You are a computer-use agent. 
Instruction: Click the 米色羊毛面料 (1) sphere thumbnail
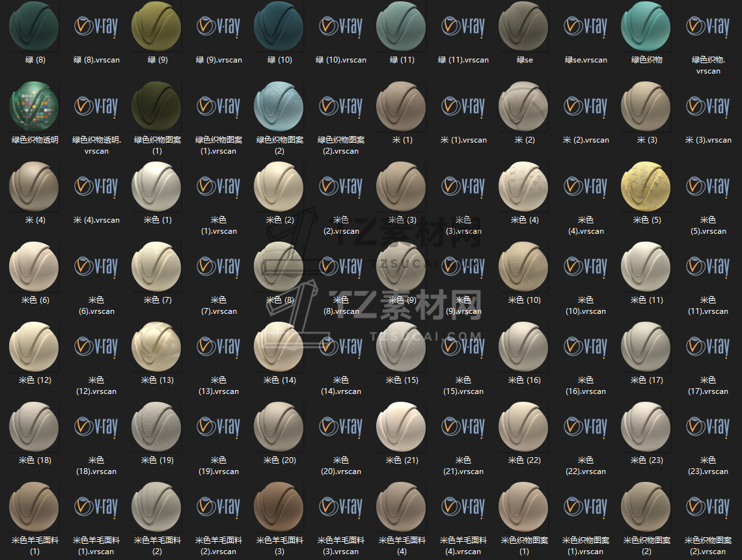34,507
